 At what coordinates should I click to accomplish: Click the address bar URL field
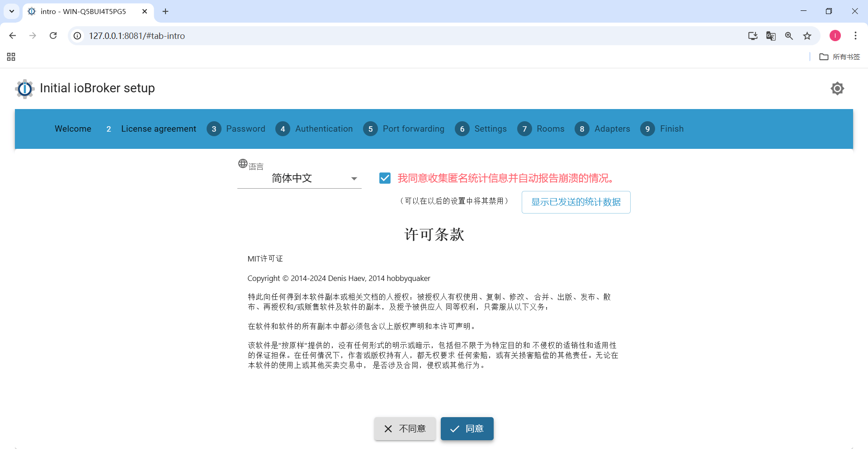[407, 36]
